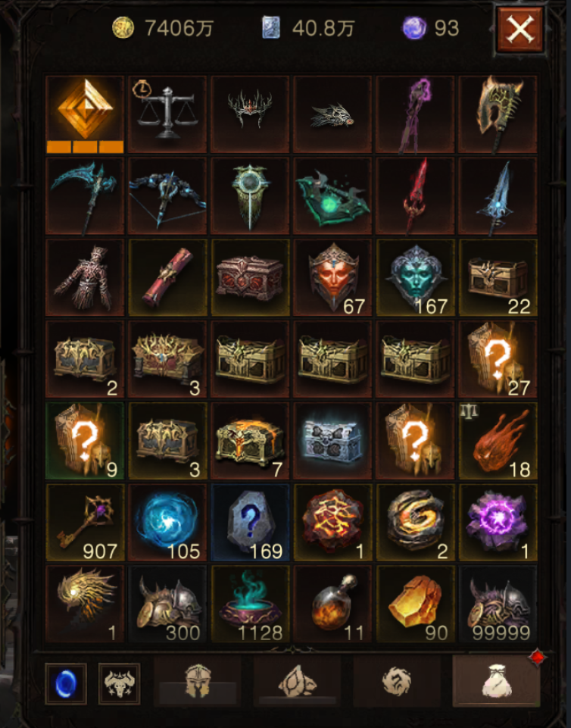Select the purple crystal shard showing 1
The image size is (571, 728).
pyautogui.click(x=498, y=523)
